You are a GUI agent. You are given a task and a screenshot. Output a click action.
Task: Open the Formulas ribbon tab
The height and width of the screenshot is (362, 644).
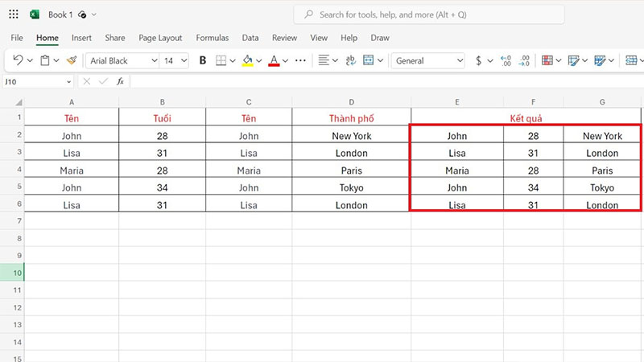coord(213,38)
